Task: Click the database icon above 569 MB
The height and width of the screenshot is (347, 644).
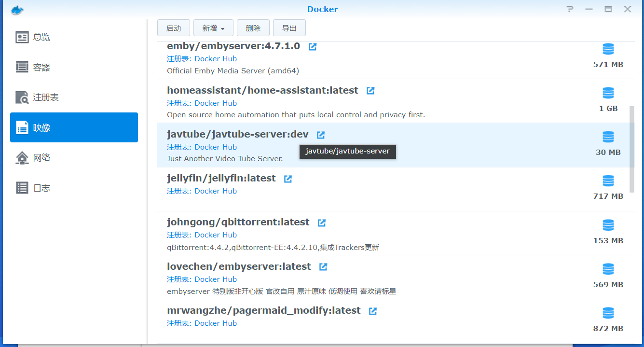Action: pyautogui.click(x=608, y=269)
